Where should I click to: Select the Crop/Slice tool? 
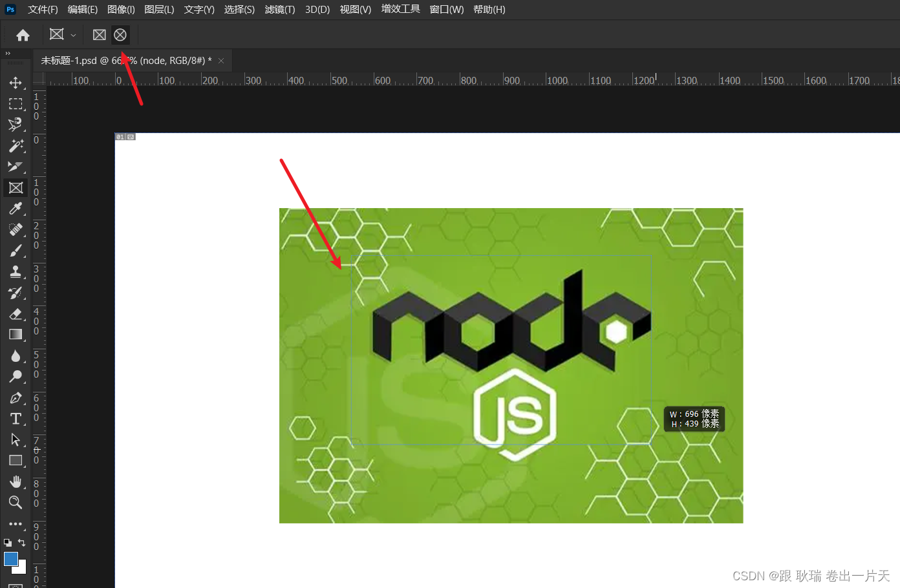coord(16,167)
